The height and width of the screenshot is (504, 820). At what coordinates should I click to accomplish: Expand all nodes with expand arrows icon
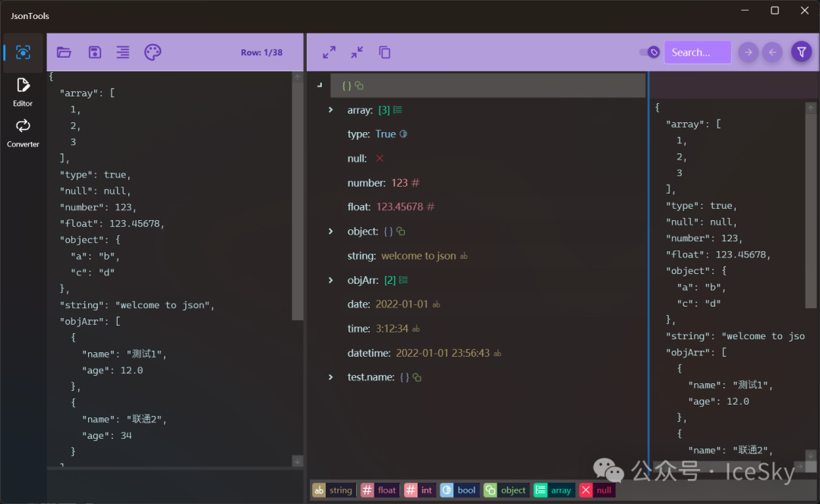coord(329,52)
